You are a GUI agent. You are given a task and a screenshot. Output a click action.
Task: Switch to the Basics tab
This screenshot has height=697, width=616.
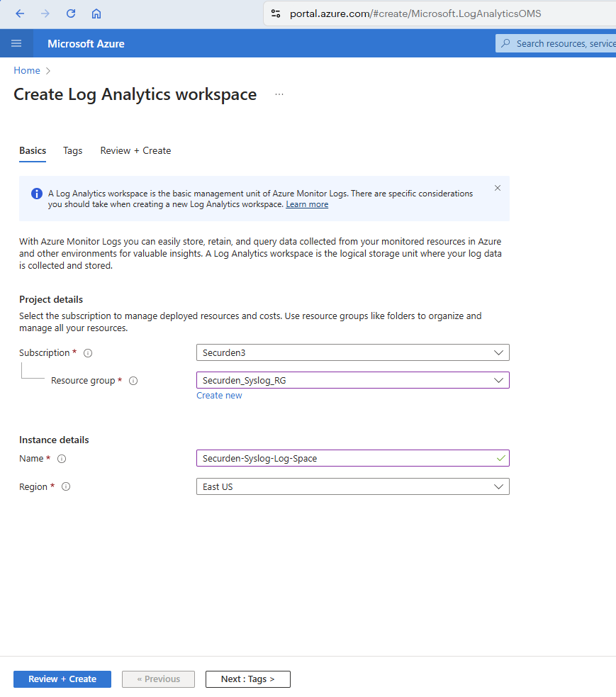click(x=33, y=151)
